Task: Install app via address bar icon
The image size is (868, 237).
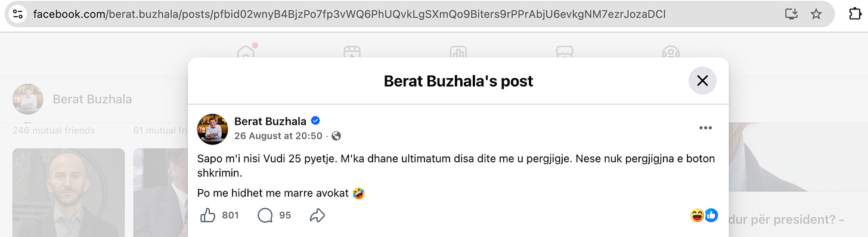Action: [x=791, y=14]
